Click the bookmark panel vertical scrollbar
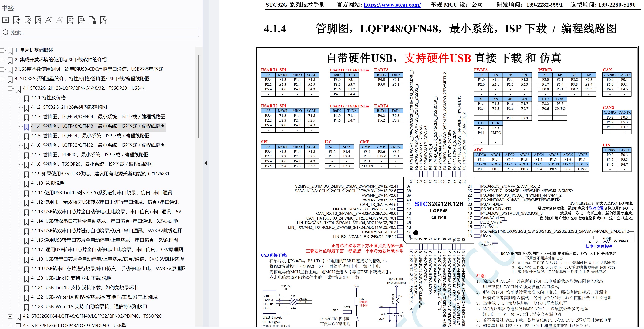The image size is (644, 329). (x=199, y=96)
